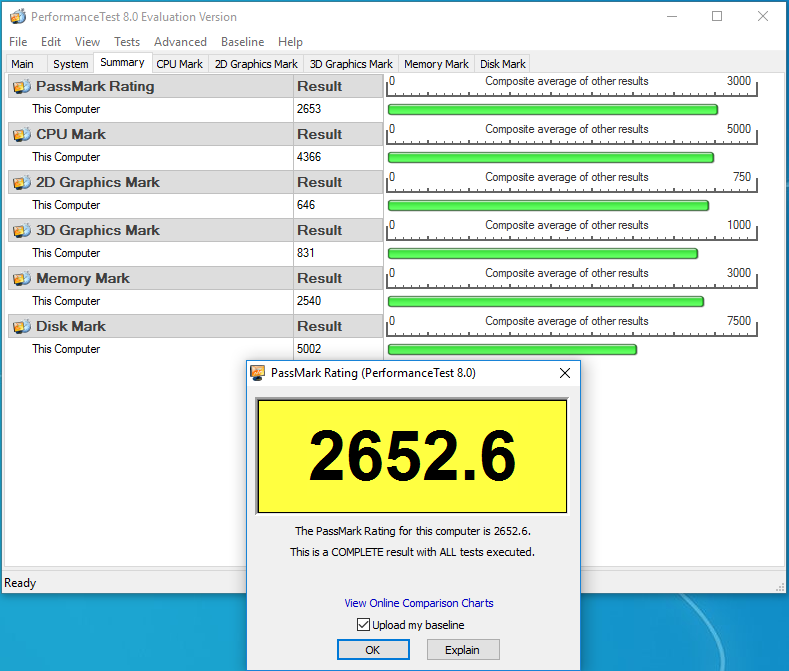Select the 2D Graphics Mark header label

coord(98,182)
